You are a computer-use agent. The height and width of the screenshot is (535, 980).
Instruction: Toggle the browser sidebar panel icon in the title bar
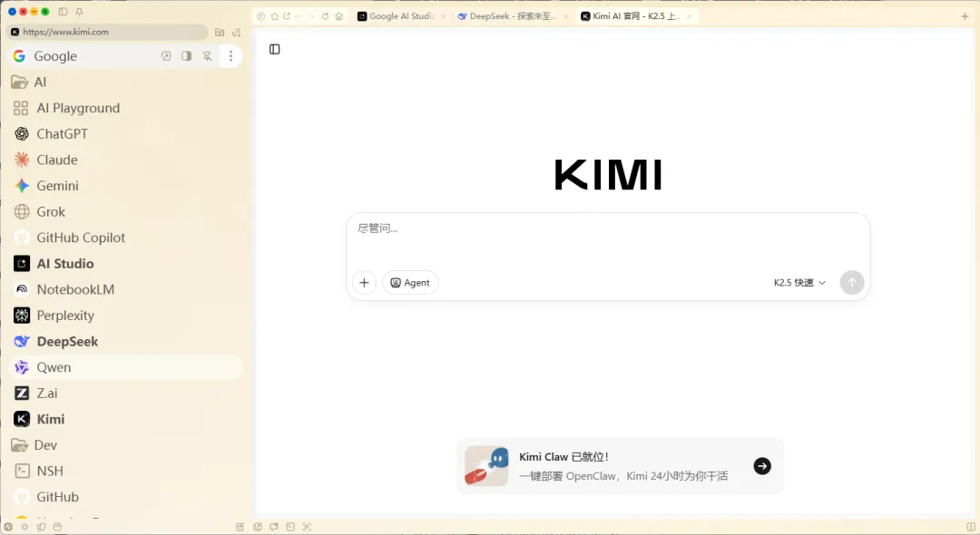(63, 11)
